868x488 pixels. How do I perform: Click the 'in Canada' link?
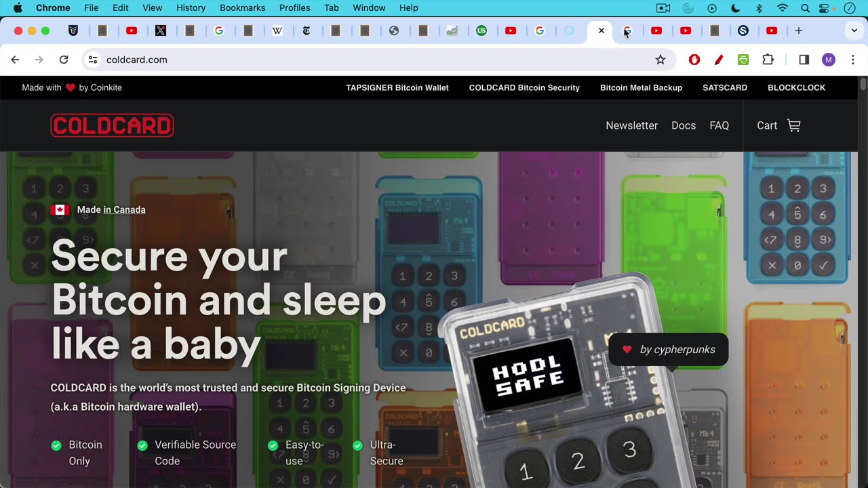[124, 209]
